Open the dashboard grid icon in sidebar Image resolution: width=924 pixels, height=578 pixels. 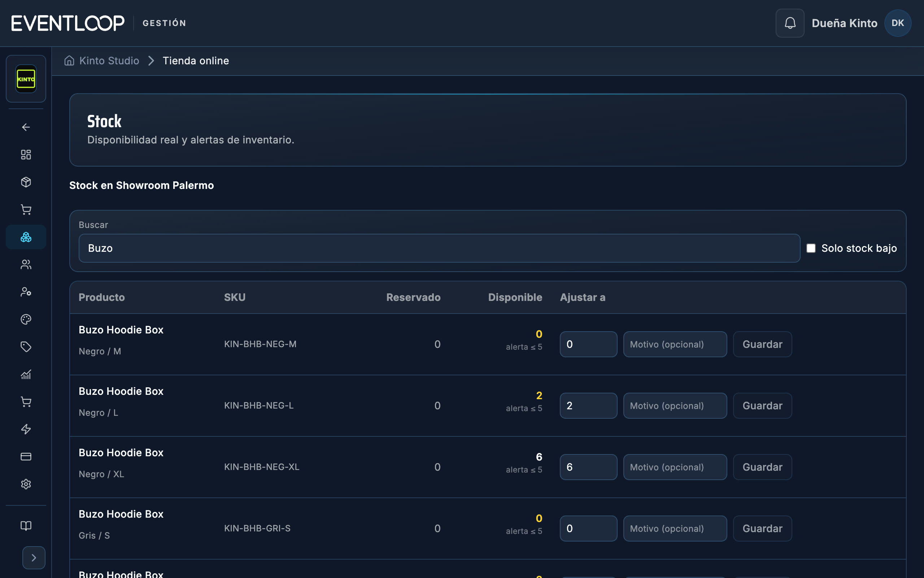(26, 155)
